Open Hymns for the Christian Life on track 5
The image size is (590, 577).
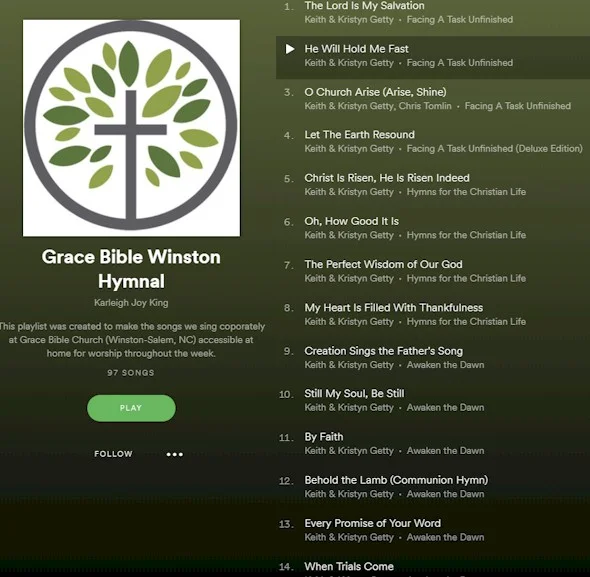(466, 192)
